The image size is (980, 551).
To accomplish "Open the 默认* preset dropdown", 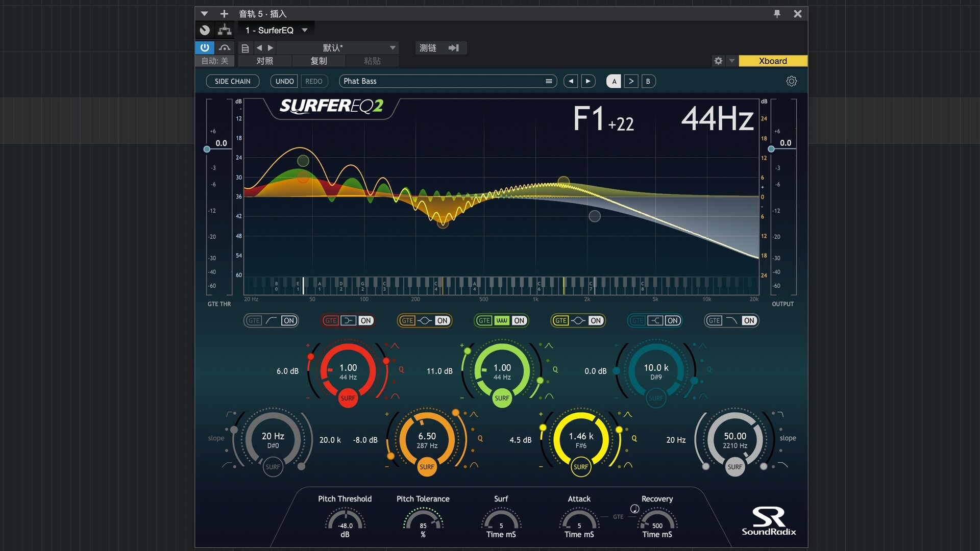I will tap(393, 48).
